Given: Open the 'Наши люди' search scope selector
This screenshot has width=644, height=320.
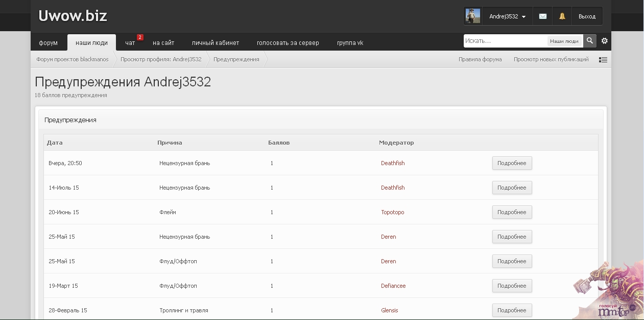Looking at the screenshot, I should click(564, 41).
